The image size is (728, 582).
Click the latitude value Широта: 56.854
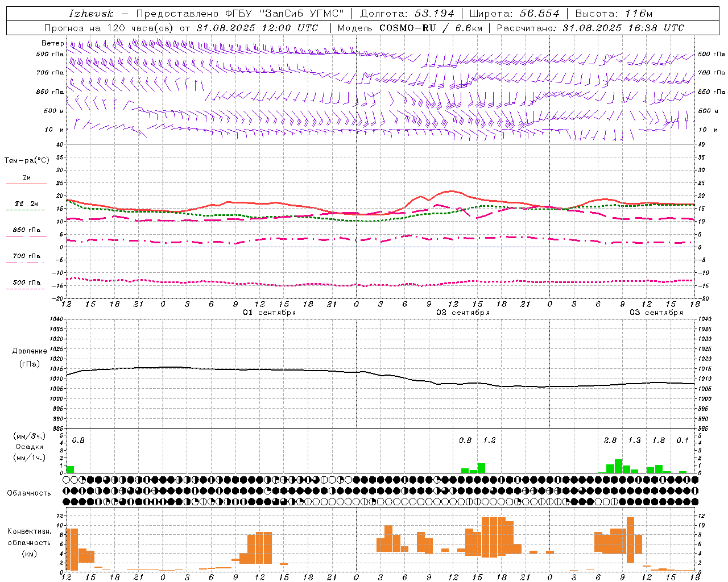click(514, 14)
